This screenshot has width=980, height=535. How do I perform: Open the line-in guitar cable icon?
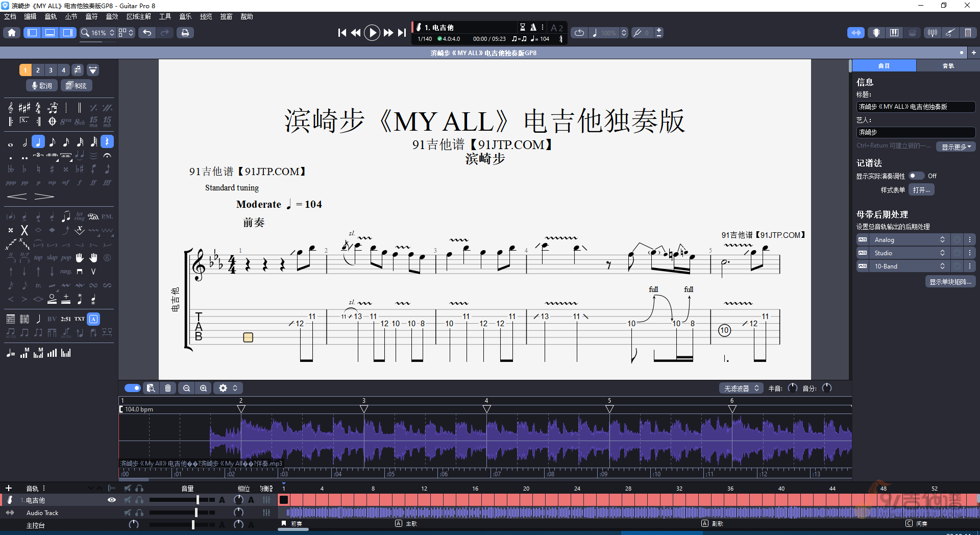click(950, 33)
